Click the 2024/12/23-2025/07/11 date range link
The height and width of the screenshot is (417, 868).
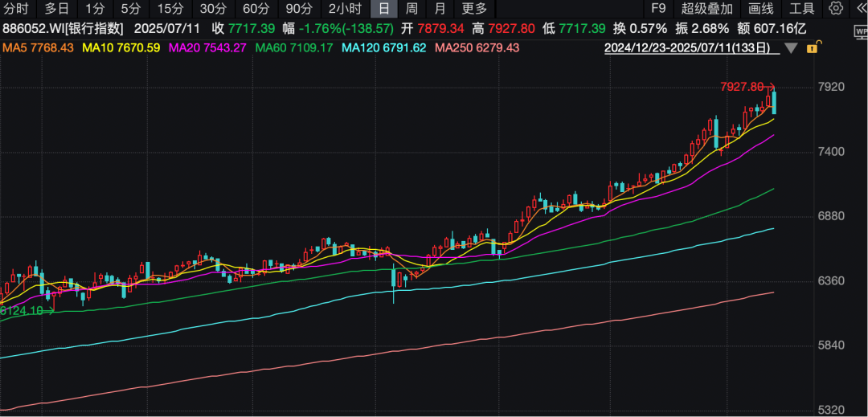[x=687, y=48]
